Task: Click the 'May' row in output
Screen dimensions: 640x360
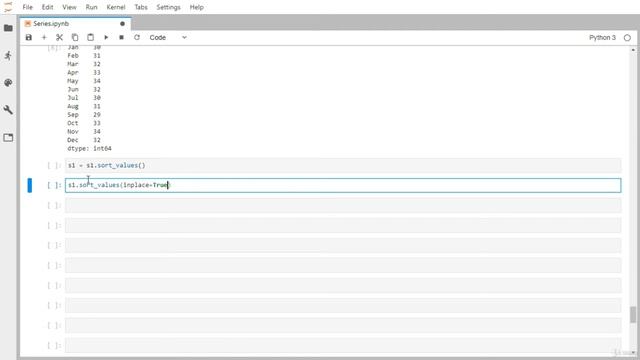Action: coord(84,81)
